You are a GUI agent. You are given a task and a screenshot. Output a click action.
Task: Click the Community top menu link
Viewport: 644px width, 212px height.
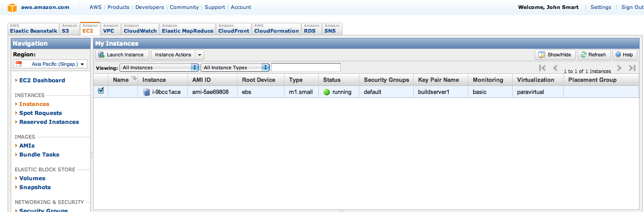coord(184,7)
